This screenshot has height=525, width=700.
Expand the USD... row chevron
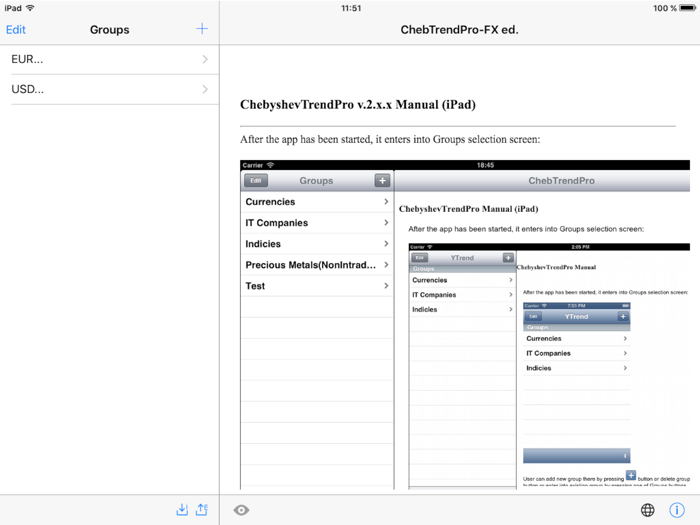205,89
